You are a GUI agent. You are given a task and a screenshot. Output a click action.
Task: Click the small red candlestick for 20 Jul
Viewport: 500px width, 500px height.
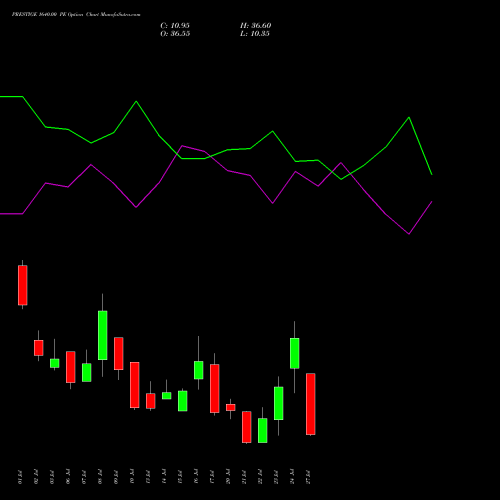coord(231,407)
